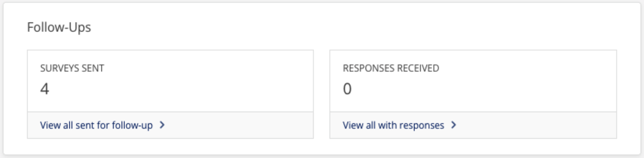
Task: Click the gap between the two follow-up cards
Action: (x=322, y=94)
